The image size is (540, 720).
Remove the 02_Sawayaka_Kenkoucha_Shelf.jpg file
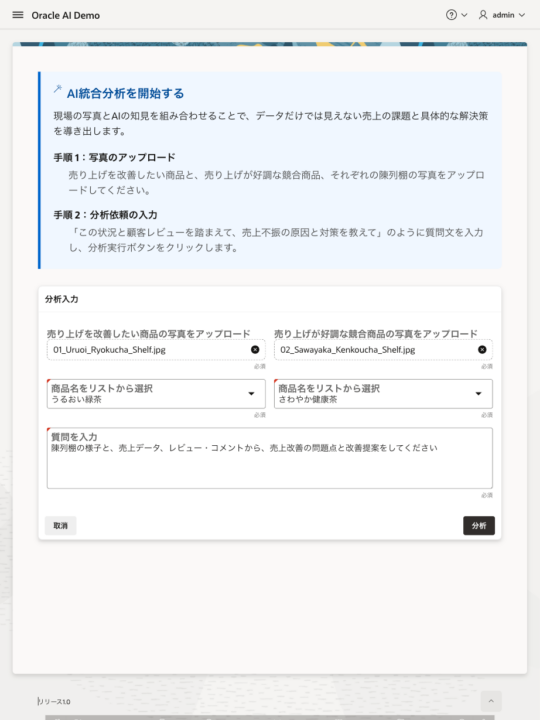point(482,349)
